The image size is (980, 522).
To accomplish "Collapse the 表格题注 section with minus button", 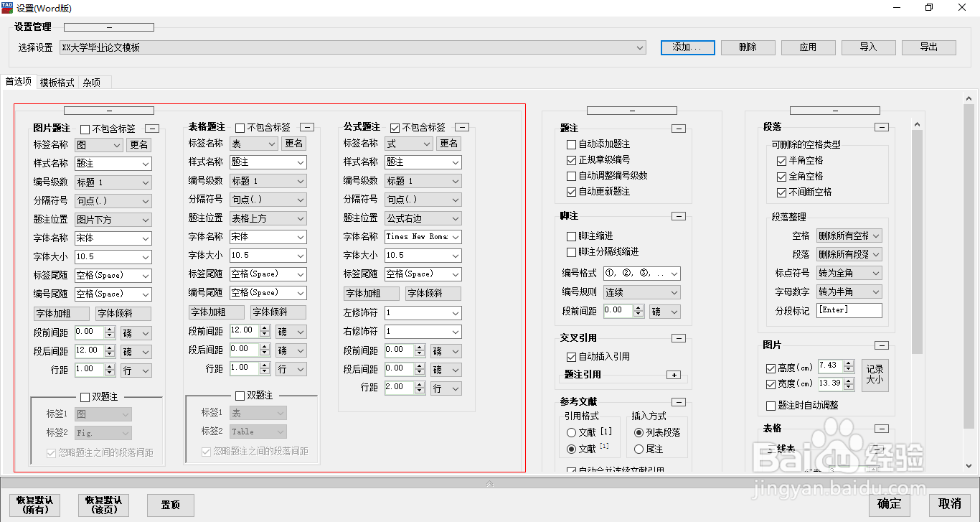I will (307, 127).
